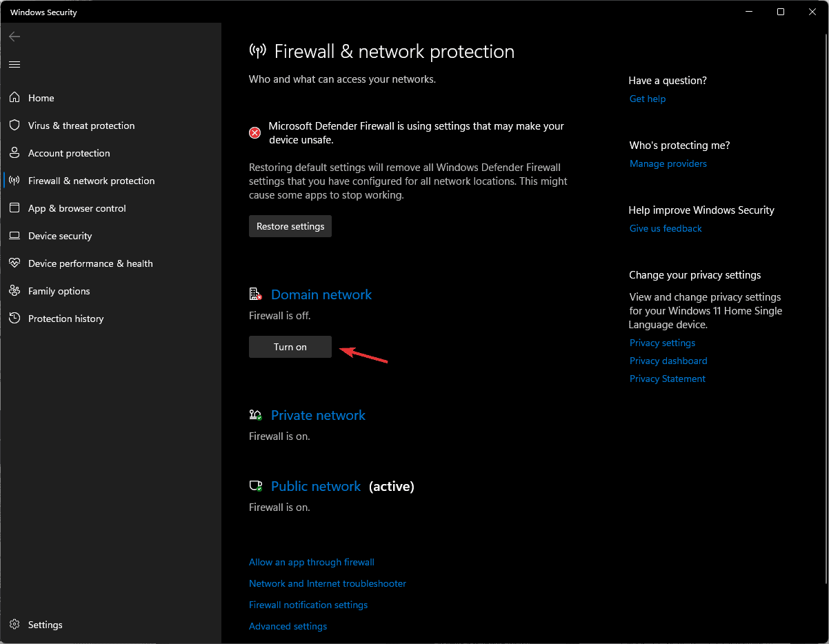Close the Windows Security window
Image resolution: width=829 pixels, height=644 pixels.
(x=812, y=12)
